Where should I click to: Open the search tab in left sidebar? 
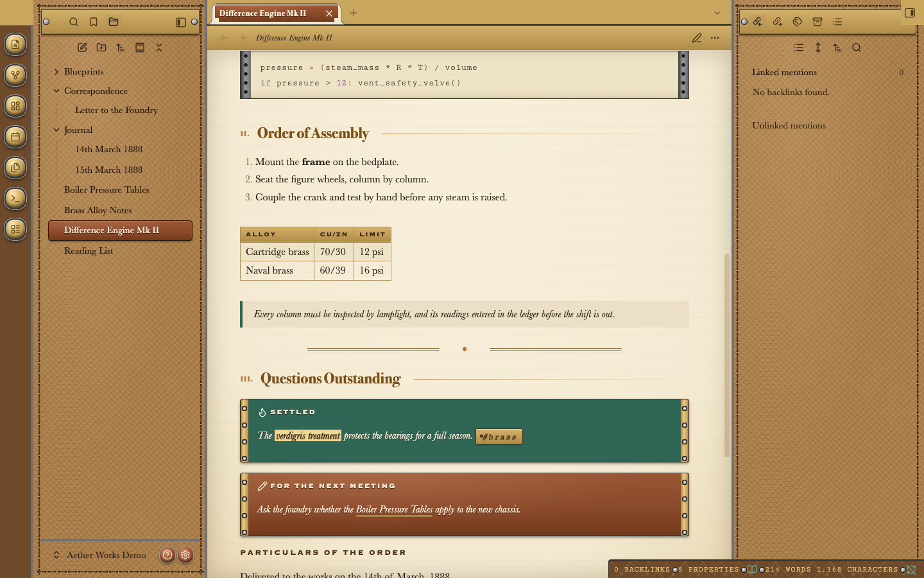[x=74, y=22]
